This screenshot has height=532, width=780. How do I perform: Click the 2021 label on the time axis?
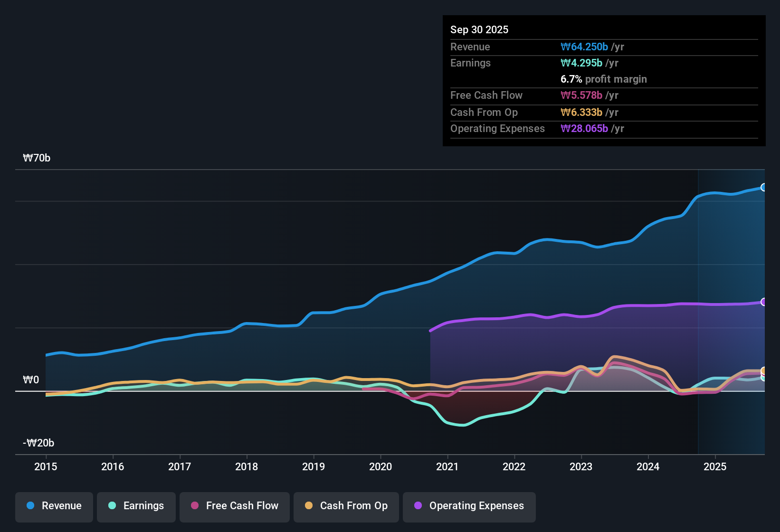click(x=447, y=467)
